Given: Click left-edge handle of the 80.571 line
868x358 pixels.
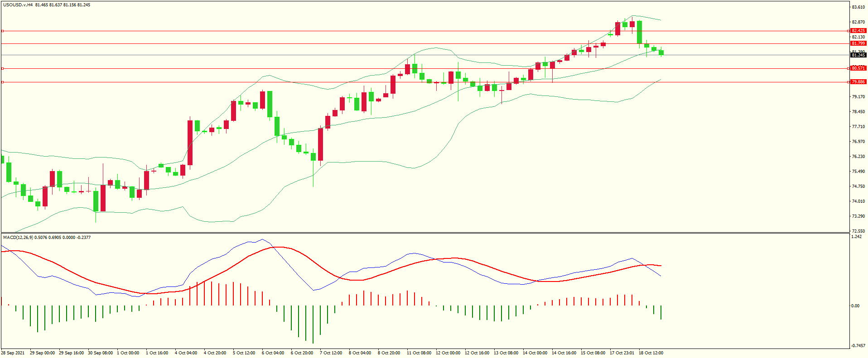Looking at the screenshot, I should click(3, 69).
